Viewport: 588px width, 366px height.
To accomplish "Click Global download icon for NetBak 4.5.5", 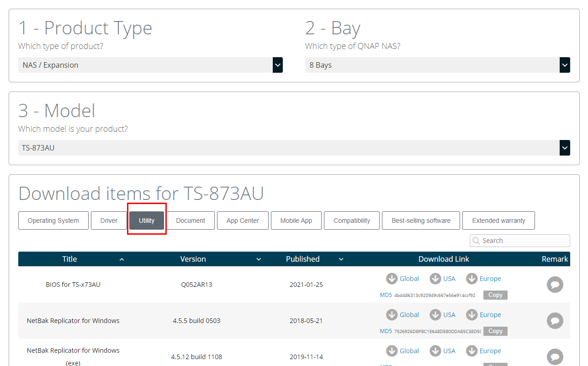I will 392,314.
